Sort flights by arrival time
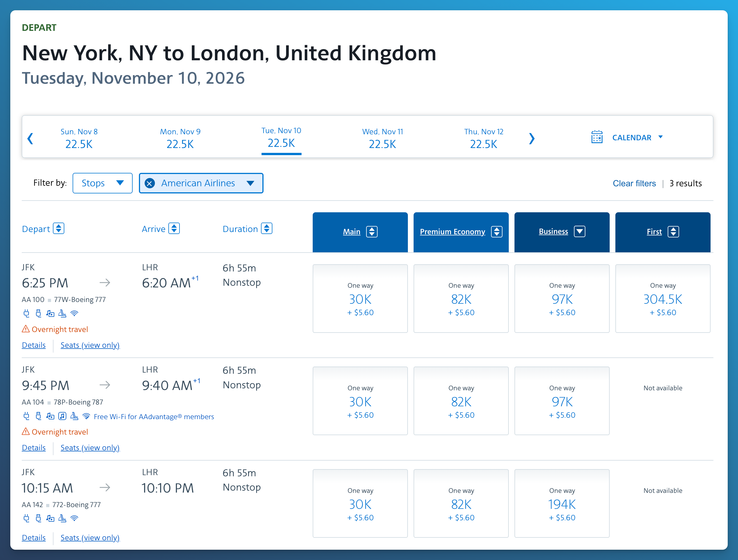The width and height of the screenshot is (738, 560). pos(174,229)
